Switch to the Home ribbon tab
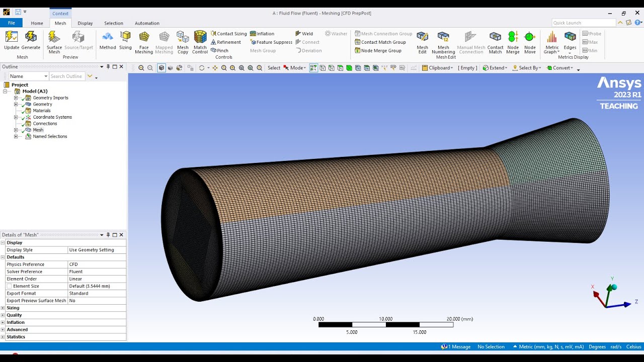The image size is (644, 362). tap(37, 23)
